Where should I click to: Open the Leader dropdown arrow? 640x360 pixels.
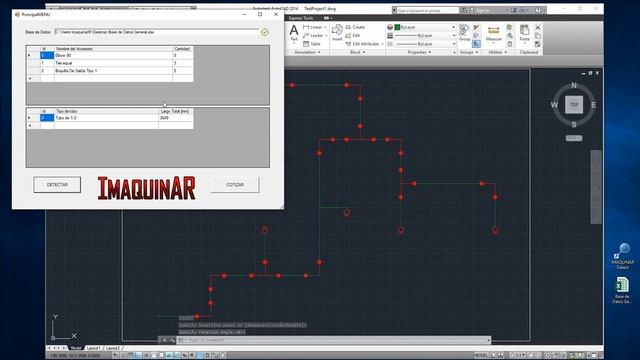point(326,36)
